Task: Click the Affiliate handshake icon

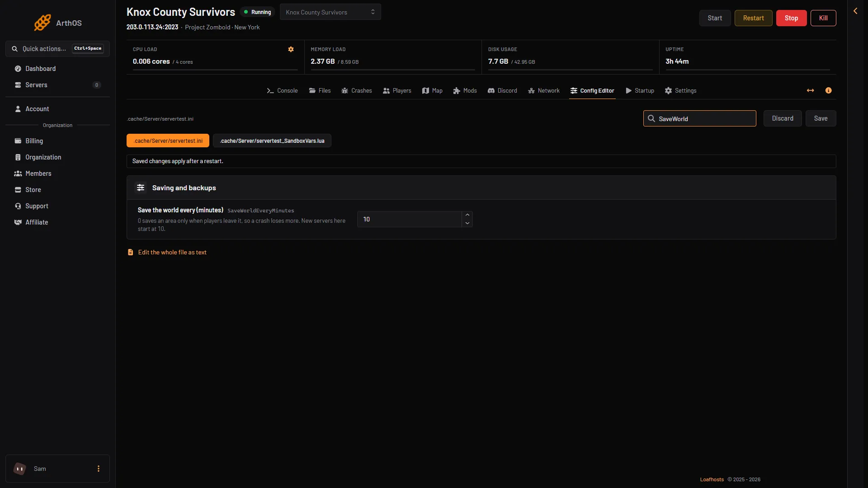Action: tap(18, 222)
